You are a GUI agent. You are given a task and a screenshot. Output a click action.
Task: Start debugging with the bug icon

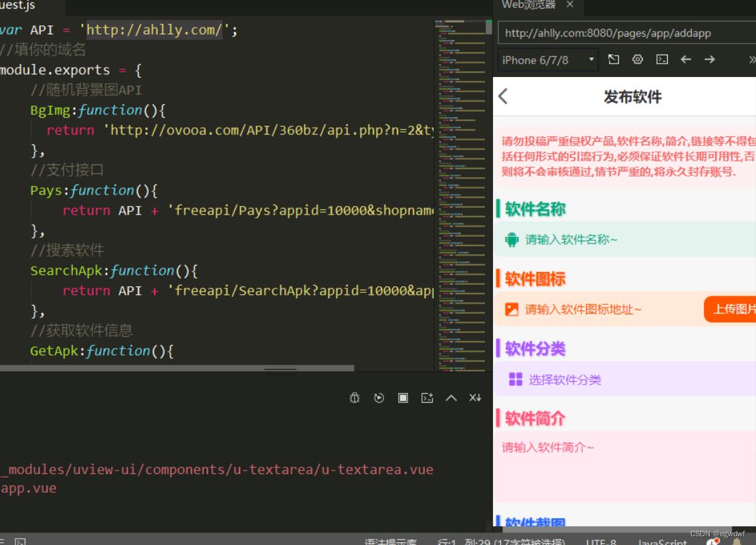(355, 398)
